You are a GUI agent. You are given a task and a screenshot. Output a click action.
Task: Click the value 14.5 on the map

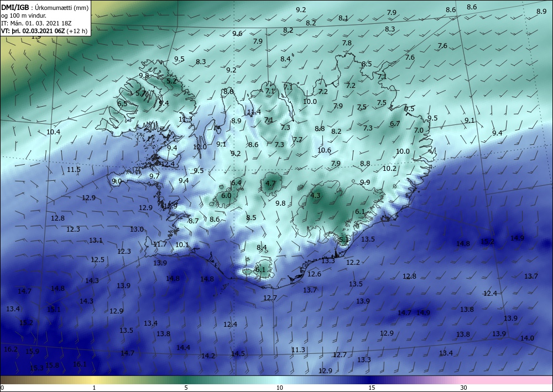(238, 354)
